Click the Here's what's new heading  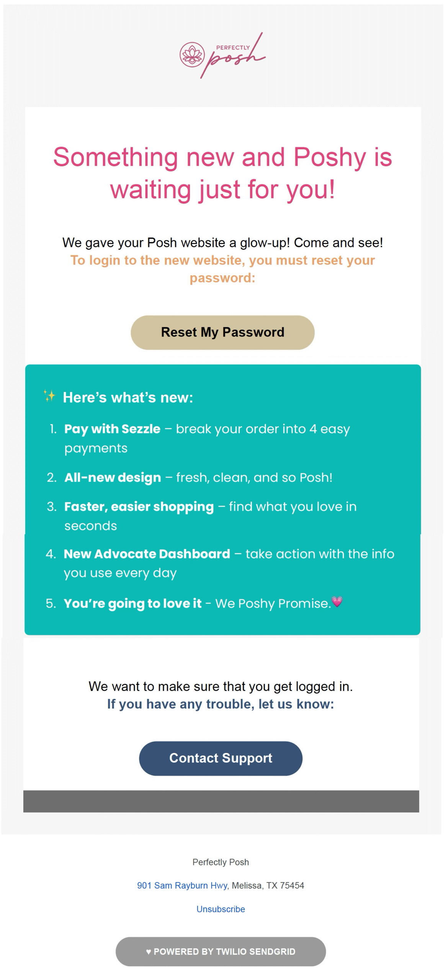click(128, 397)
